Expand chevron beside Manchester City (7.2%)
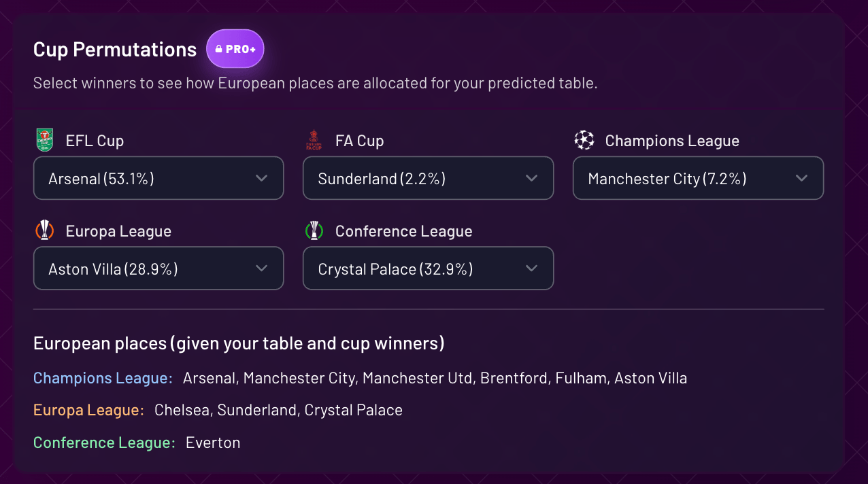 pyautogui.click(x=801, y=179)
